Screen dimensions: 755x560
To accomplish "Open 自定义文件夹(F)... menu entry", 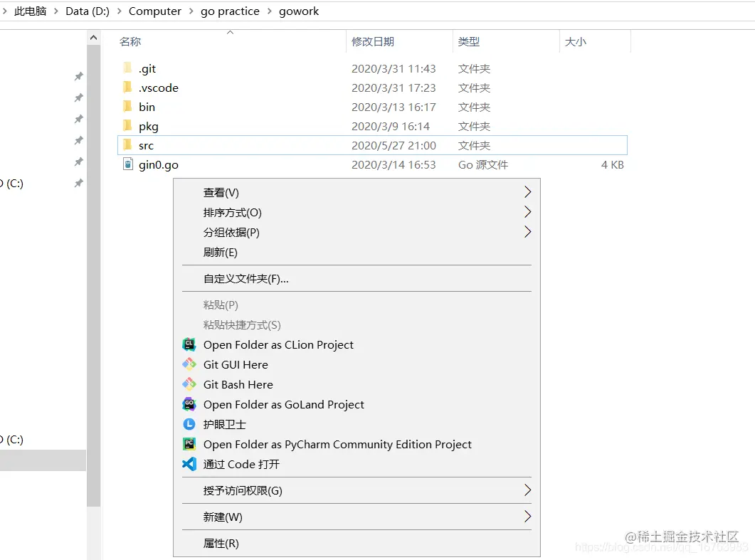I will [x=357, y=279].
